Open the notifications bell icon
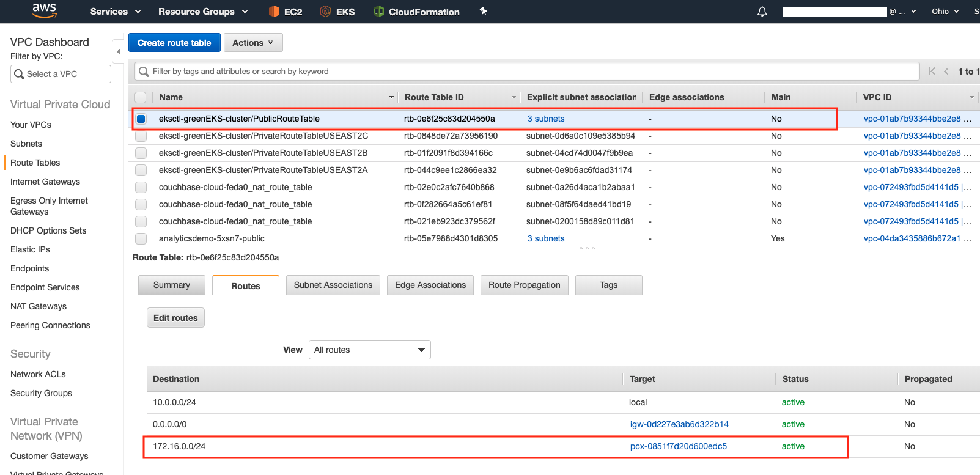 pyautogui.click(x=762, y=12)
